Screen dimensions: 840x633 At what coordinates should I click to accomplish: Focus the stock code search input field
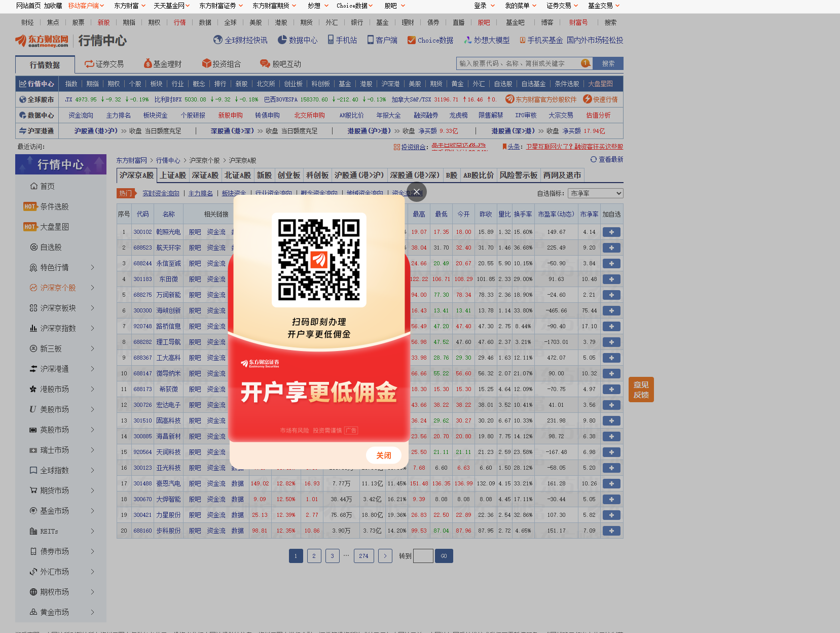click(x=519, y=63)
